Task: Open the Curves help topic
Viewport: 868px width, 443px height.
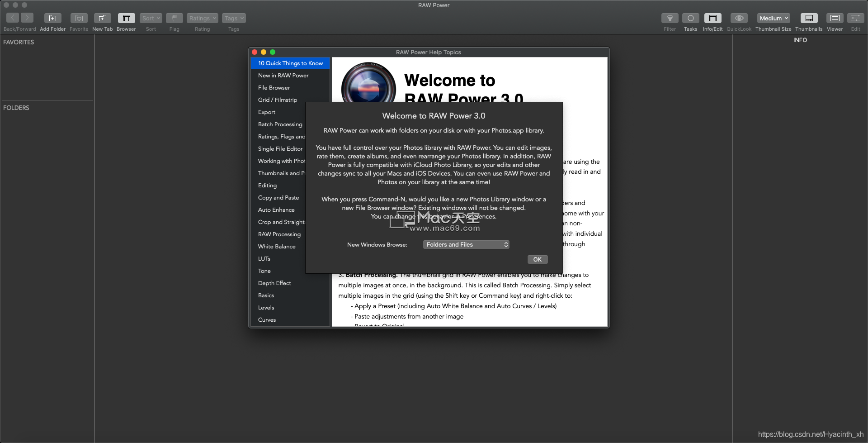Action: 267,320
